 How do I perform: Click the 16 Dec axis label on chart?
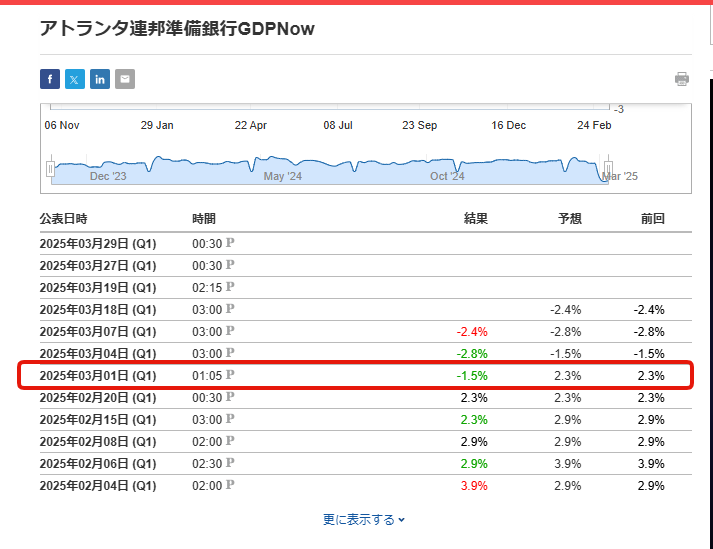(508, 125)
